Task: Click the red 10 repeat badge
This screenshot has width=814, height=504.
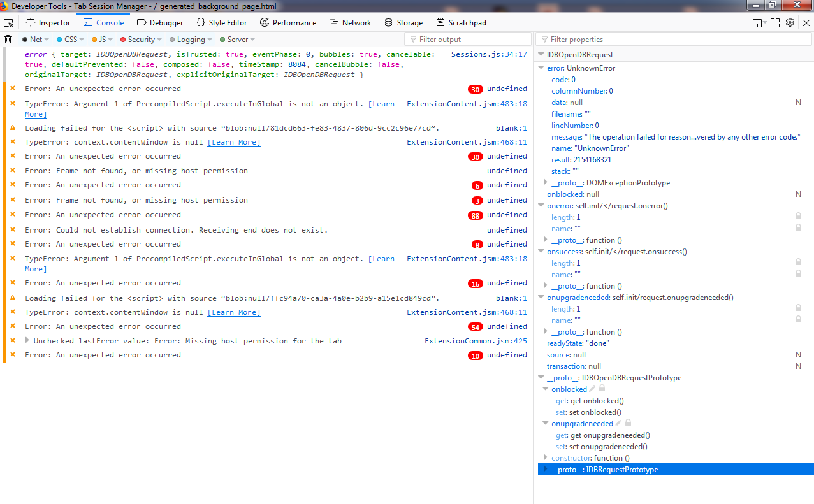Action: click(x=476, y=356)
